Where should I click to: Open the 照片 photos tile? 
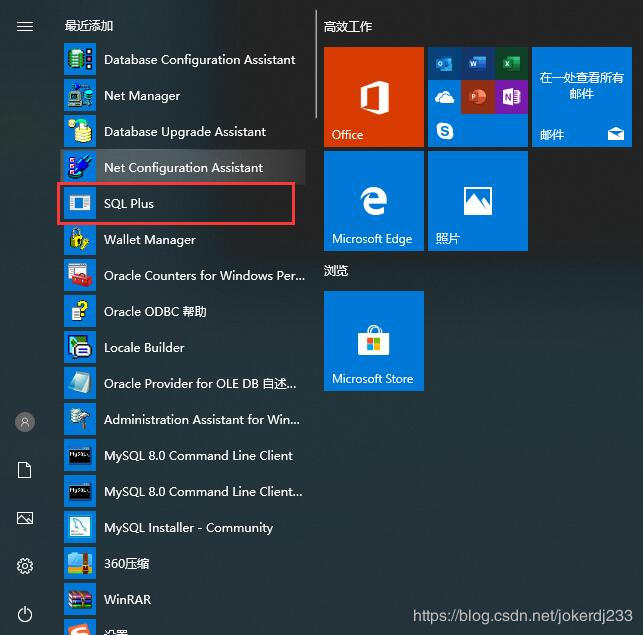coord(478,201)
